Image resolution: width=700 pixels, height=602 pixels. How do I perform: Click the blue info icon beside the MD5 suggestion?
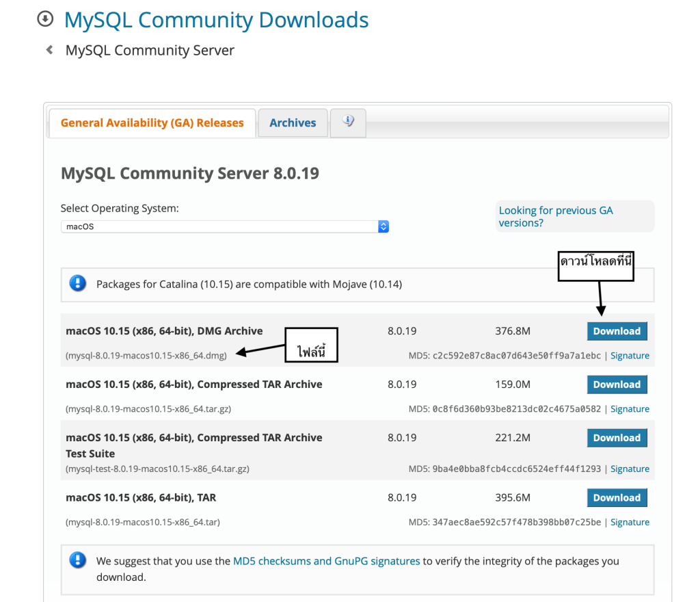coord(78,560)
